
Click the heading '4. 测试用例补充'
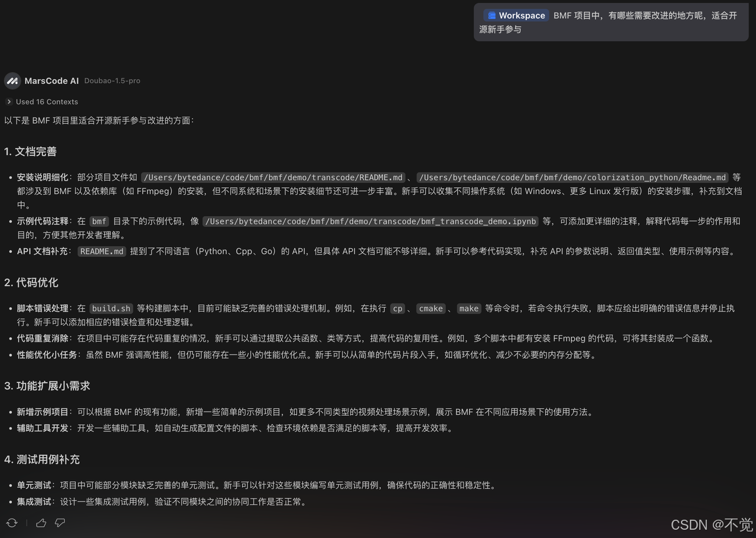point(42,459)
